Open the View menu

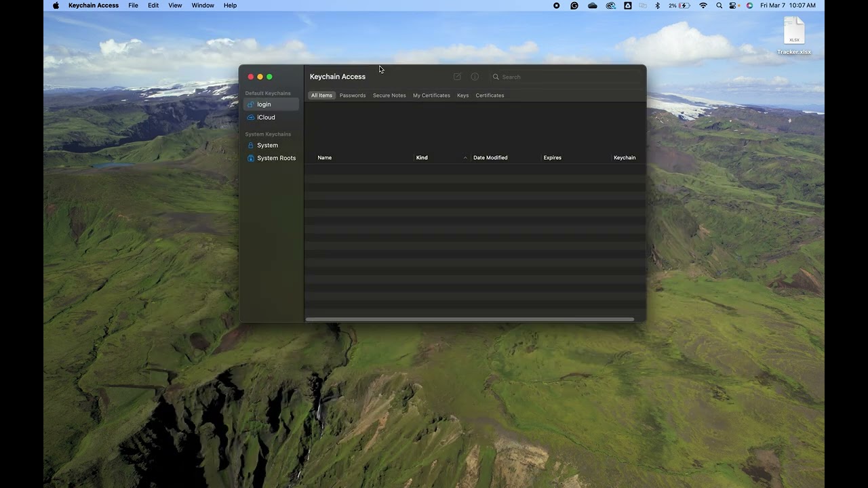coord(175,5)
